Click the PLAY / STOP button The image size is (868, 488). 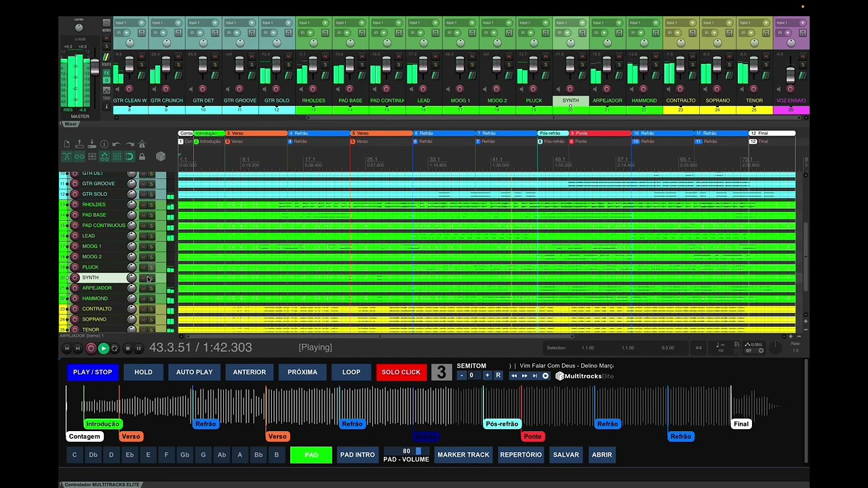(x=92, y=372)
